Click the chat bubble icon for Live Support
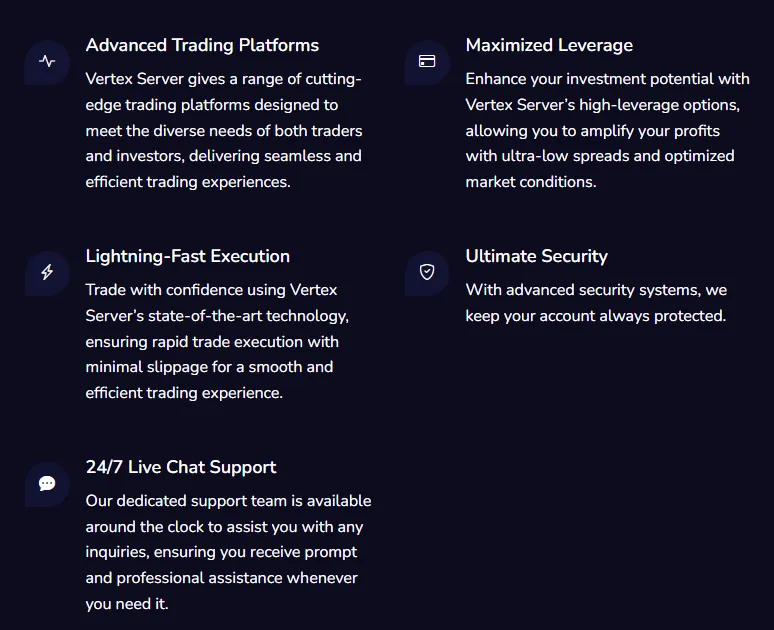Image resolution: width=774 pixels, height=630 pixels. tap(47, 483)
